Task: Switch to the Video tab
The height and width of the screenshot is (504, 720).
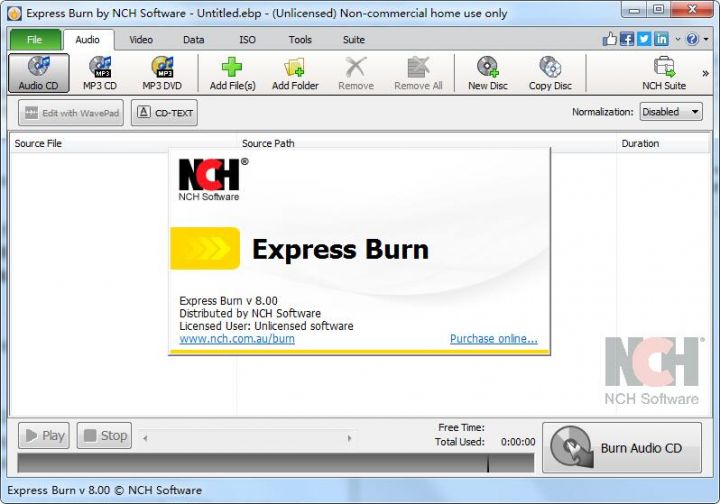Action: pos(141,40)
